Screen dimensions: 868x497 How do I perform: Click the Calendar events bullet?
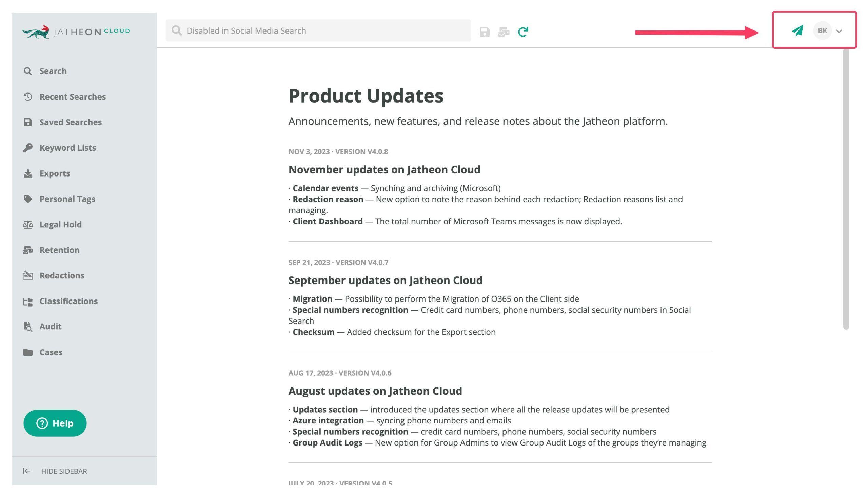point(395,188)
